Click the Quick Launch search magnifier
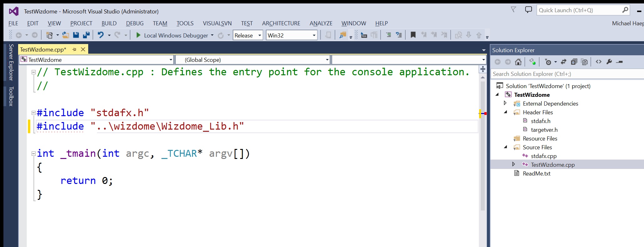 [x=625, y=10]
